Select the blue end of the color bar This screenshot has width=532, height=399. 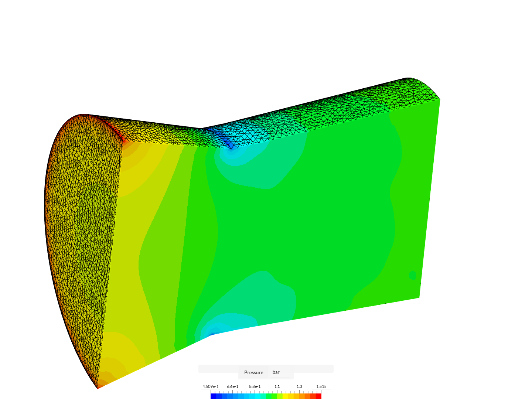click(x=214, y=395)
